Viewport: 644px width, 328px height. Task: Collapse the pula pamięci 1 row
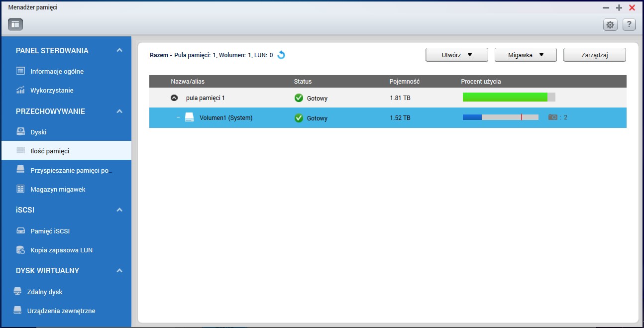(x=174, y=98)
